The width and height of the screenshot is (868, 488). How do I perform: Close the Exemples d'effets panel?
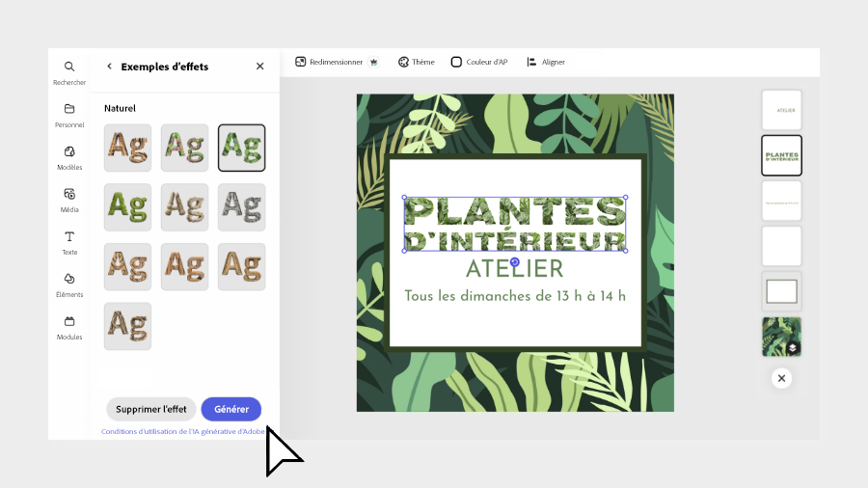coord(259,67)
